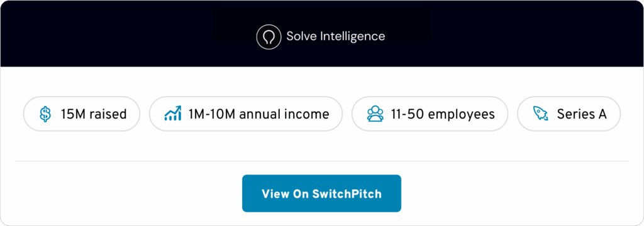Select the 15M raised text
The image size is (644, 226).
tap(94, 114)
